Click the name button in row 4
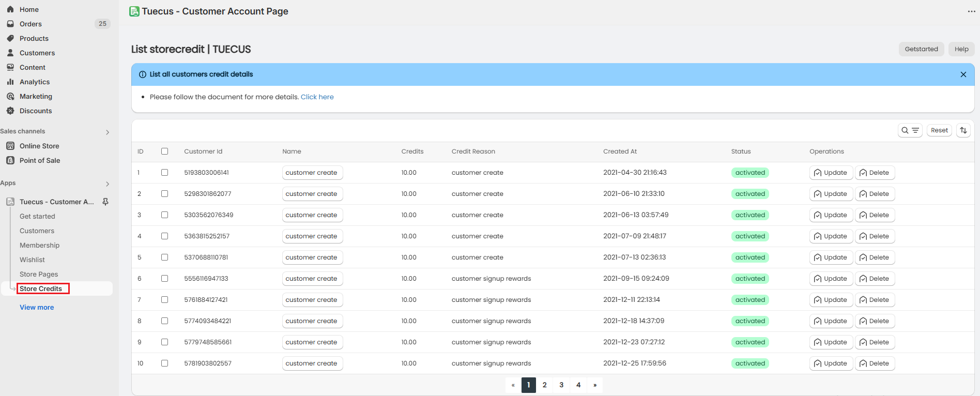 coord(312,236)
